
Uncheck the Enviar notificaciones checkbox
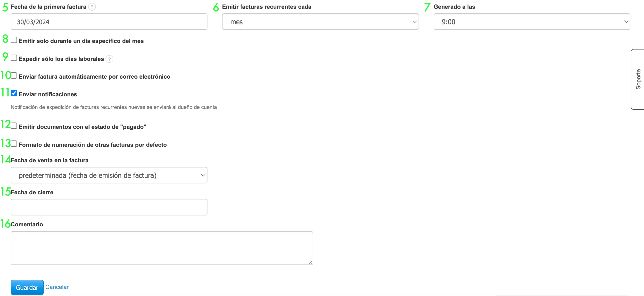click(14, 93)
